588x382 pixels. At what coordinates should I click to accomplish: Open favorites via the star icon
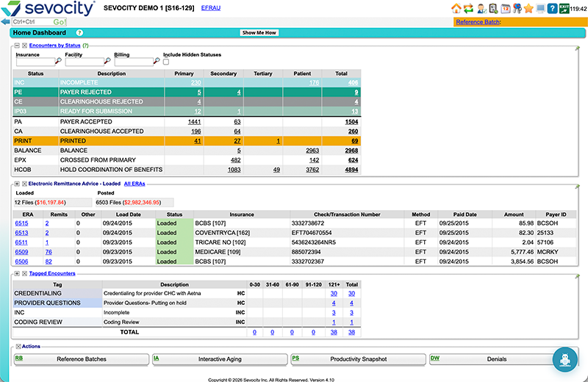(528, 8)
